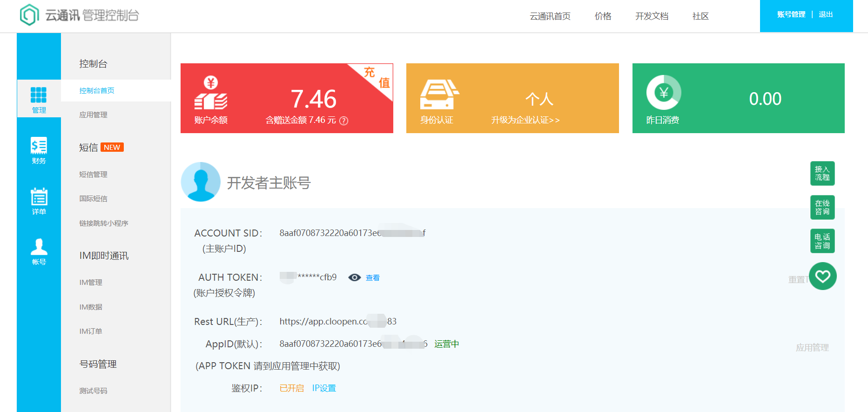Open the 管理 sidebar section
This screenshot has width=868, height=412.
[x=39, y=99]
